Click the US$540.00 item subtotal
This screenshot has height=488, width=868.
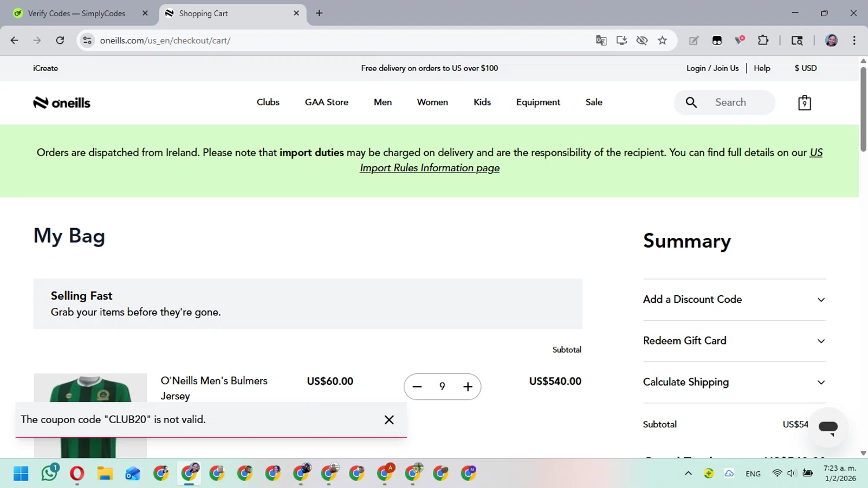pos(555,381)
